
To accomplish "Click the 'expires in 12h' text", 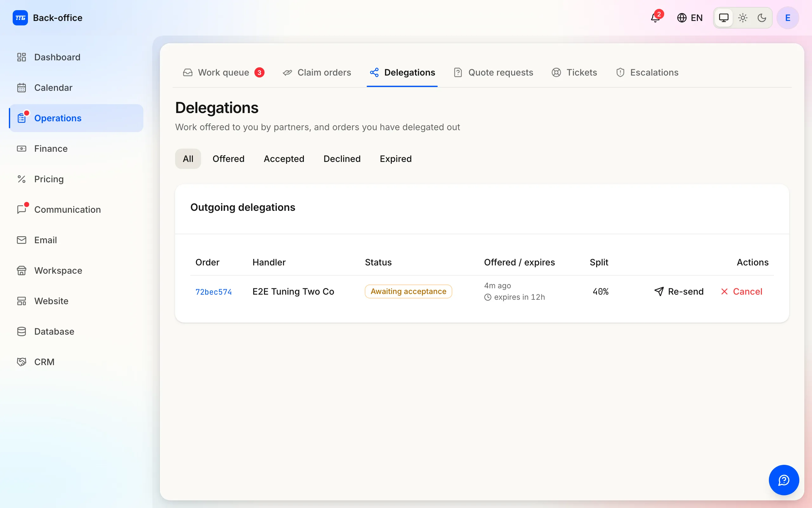I will (x=520, y=297).
